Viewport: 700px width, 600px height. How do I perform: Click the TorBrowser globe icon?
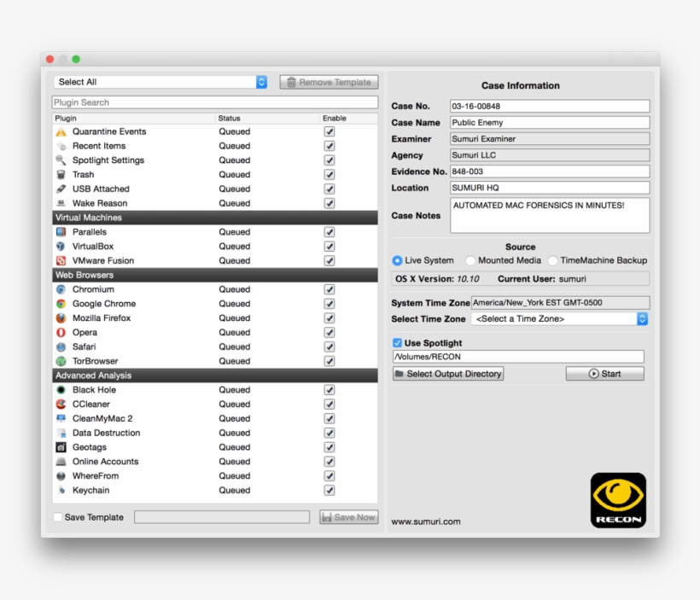point(61,361)
